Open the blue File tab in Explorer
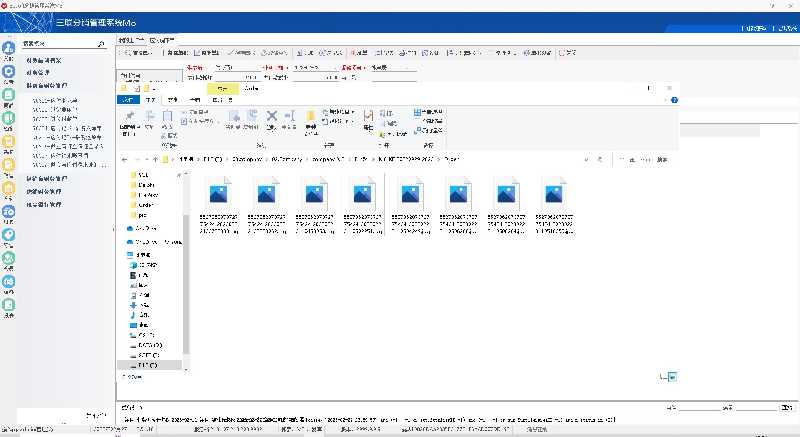 tap(126, 99)
